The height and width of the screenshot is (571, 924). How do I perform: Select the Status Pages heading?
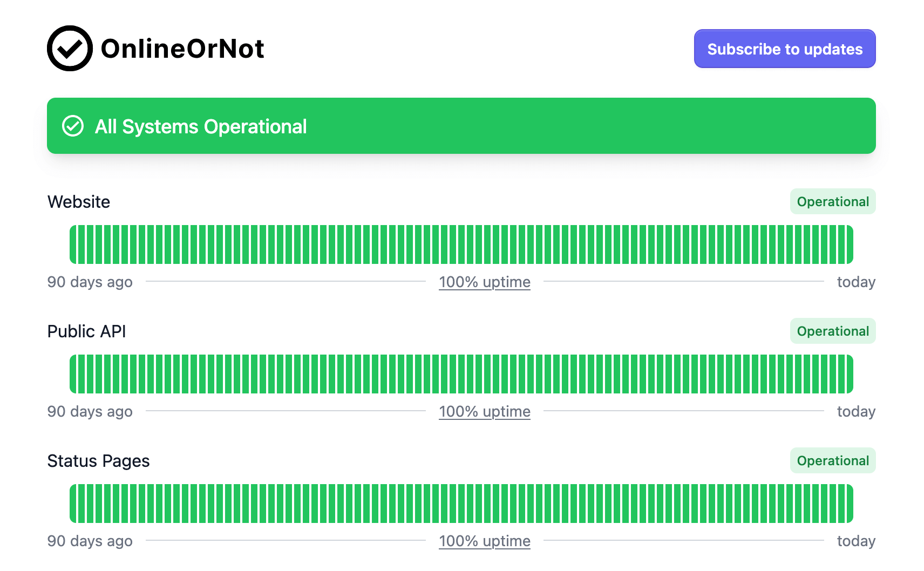[x=99, y=460]
